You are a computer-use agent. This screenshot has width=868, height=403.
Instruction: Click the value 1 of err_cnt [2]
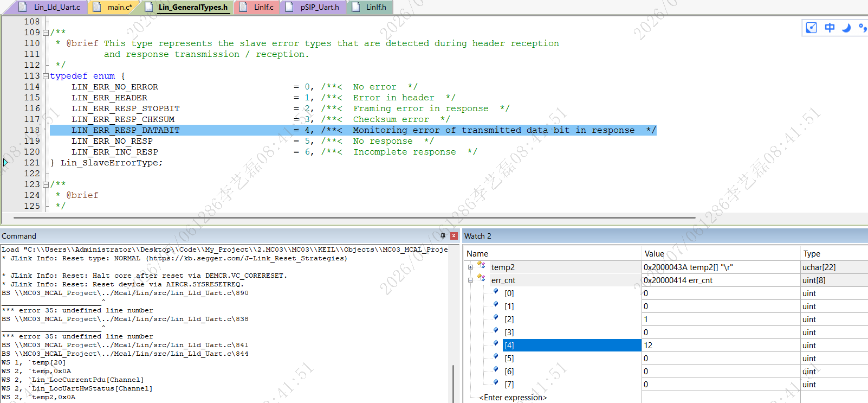coord(721,319)
